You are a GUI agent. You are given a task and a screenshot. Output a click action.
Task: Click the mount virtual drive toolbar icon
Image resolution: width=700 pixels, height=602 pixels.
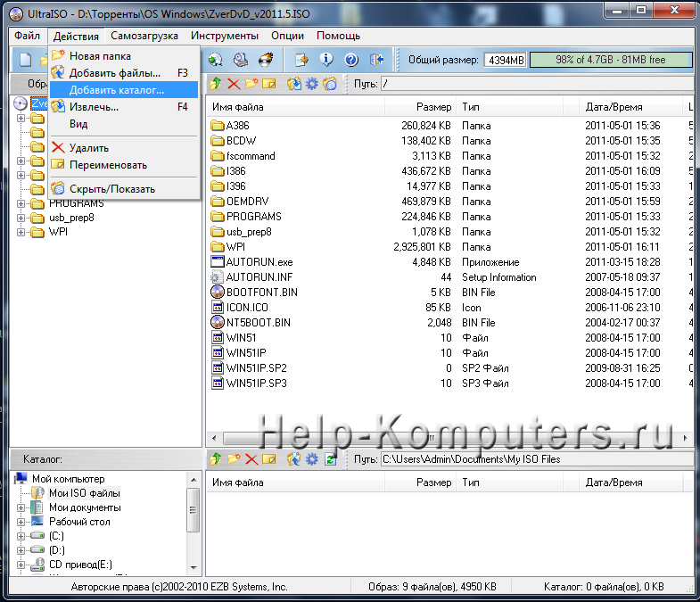[241, 60]
